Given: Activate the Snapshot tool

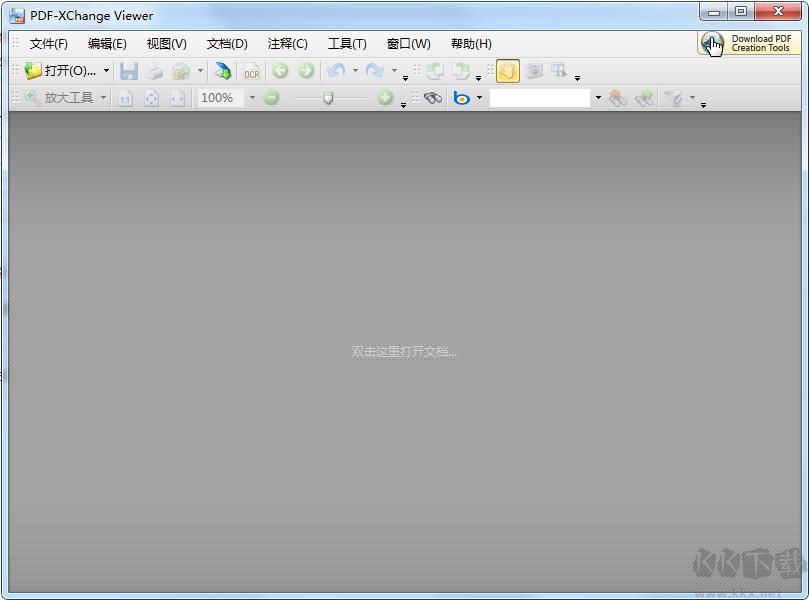Looking at the screenshot, I should 535,71.
